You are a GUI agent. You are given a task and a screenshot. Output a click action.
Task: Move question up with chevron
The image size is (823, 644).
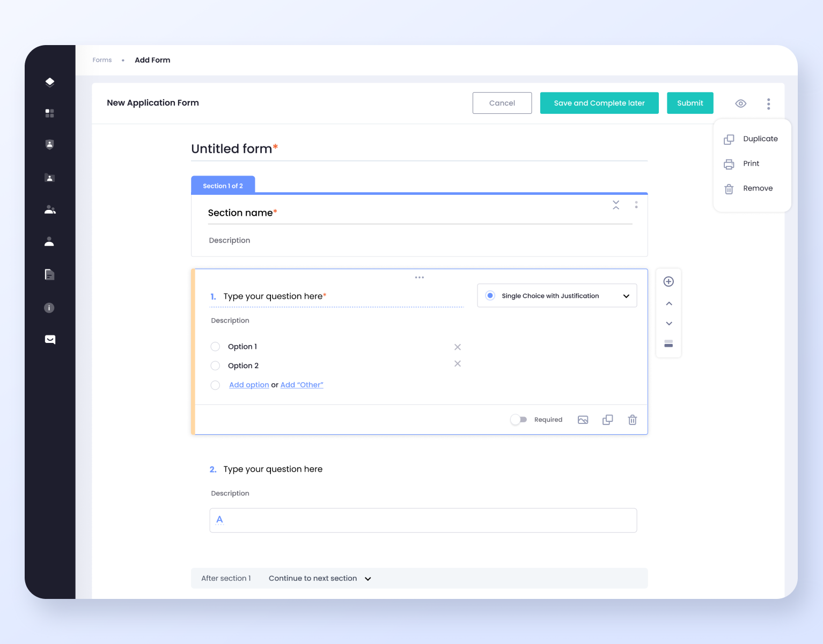tap(669, 304)
